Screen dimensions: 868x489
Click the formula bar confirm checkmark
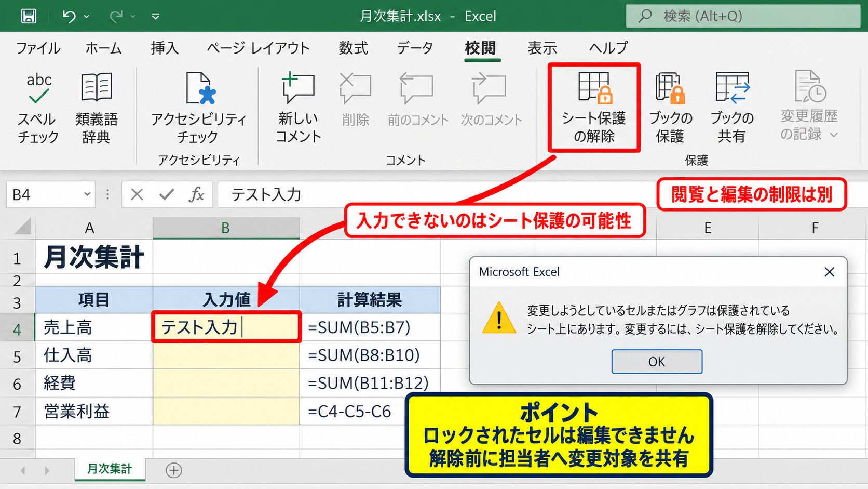pos(167,195)
